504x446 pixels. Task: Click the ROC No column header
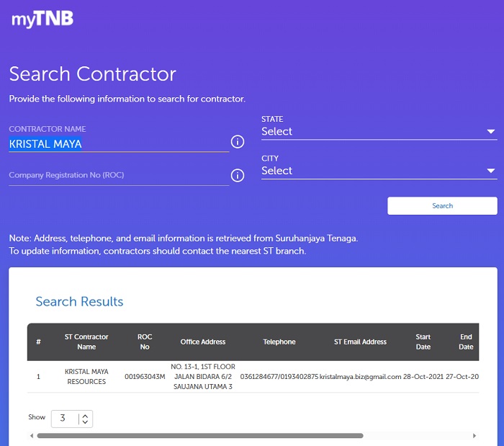(x=145, y=342)
